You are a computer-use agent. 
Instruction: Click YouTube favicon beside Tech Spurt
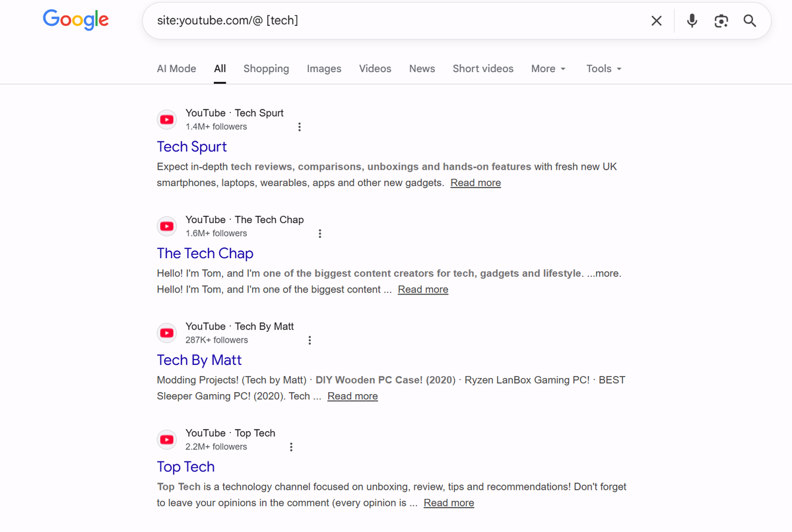(x=167, y=119)
